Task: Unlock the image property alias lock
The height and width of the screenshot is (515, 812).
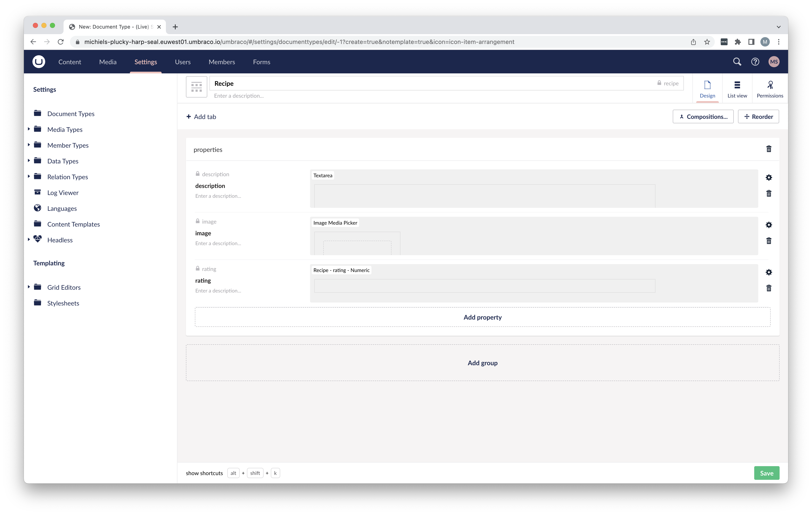Action: tap(198, 221)
